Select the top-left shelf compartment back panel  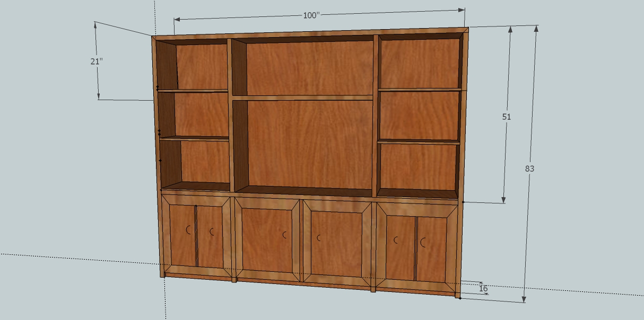pyautogui.click(x=202, y=67)
